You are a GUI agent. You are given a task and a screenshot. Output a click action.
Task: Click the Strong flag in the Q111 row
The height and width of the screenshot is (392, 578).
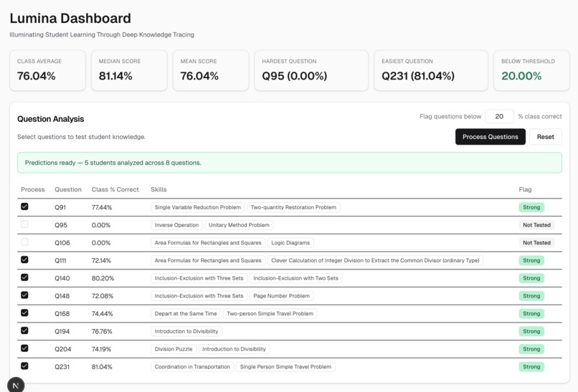click(x=531, y=260)
